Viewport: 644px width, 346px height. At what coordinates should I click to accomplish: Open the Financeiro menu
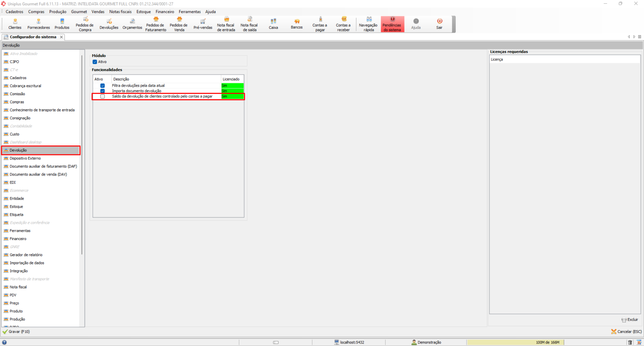tap(165, 12)
